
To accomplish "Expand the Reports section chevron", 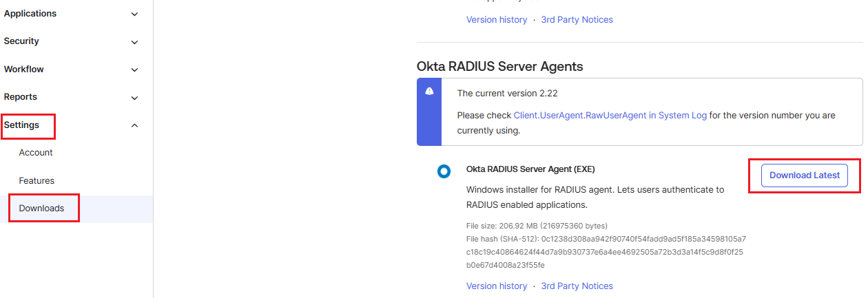I will tap(134, 98).
